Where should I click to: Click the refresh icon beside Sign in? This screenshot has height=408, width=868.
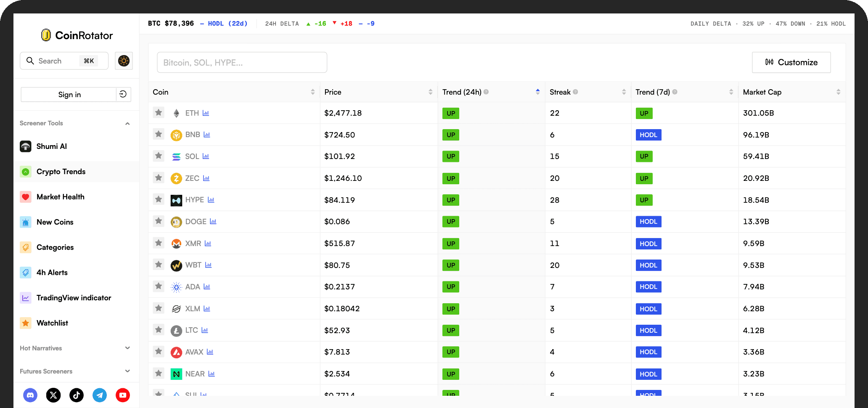pyautogui.click(x=123, y=94)
